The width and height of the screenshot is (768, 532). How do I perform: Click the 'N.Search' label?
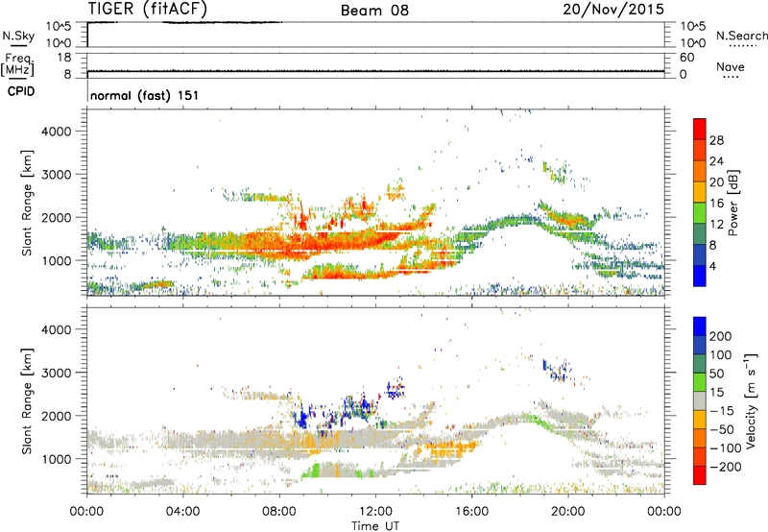[x=742, y=36]
